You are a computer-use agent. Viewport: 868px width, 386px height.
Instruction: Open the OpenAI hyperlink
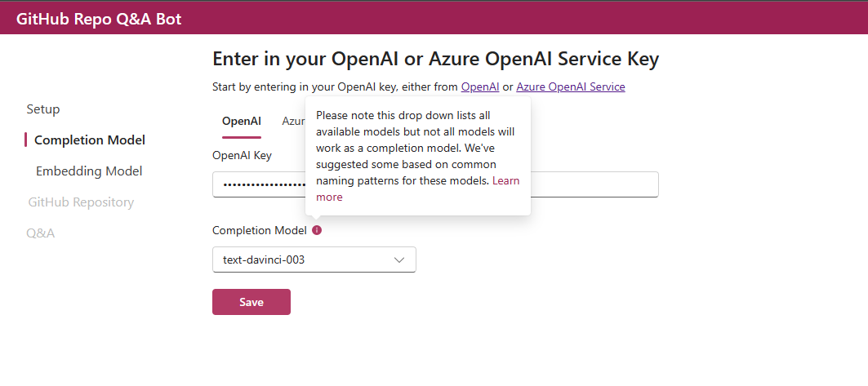point(480,87)
